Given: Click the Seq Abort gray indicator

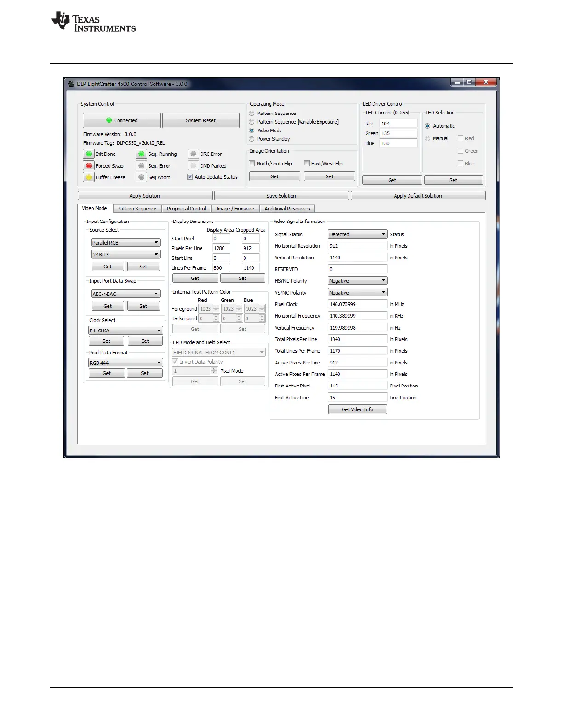Looking at the screenshot, I should tap(141, 177).
